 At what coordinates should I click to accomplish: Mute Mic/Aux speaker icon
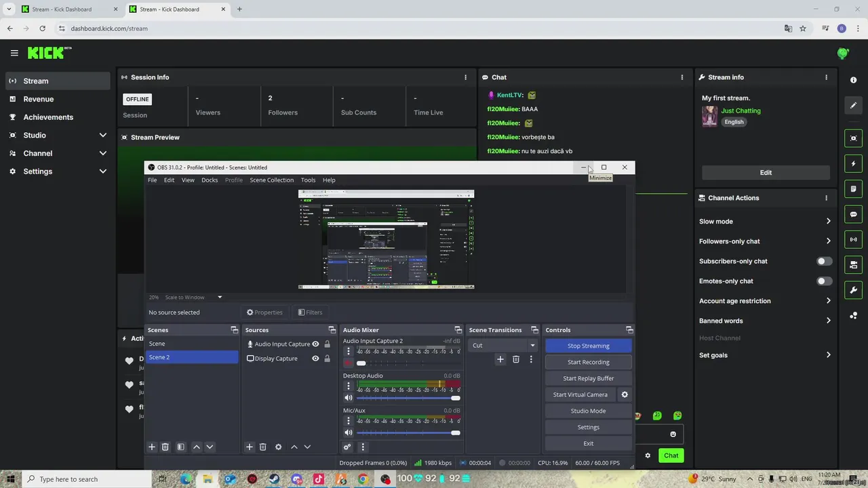coord(349,432)
